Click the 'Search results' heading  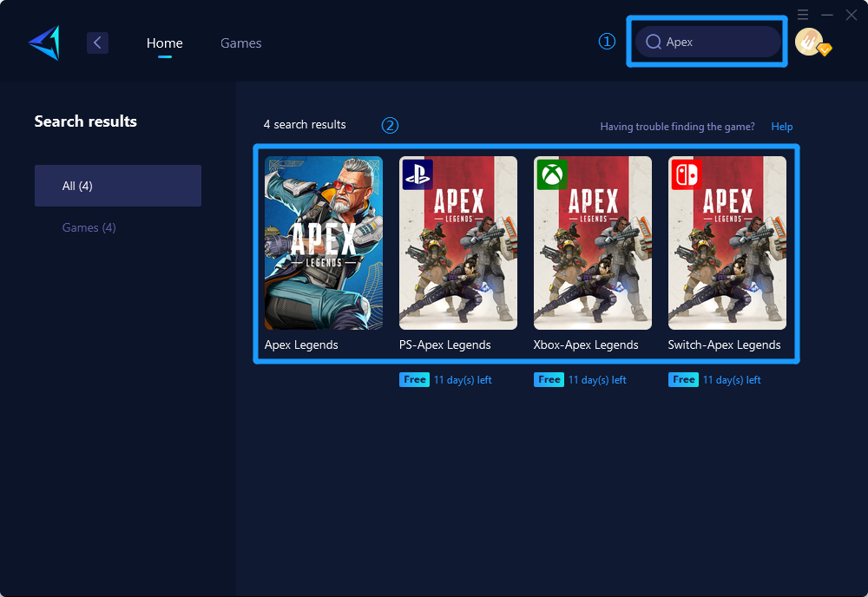86,121
